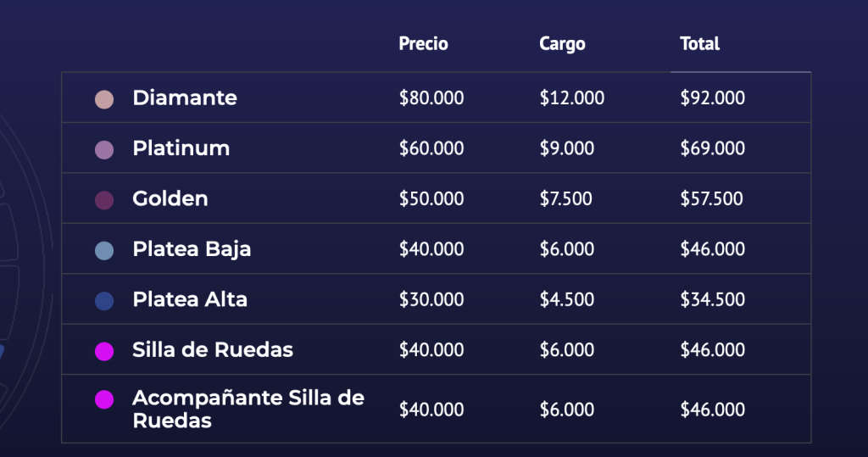Screen dimensions: 868x457
Task: Select the Golden section name
Action: (x=170, y=199)
